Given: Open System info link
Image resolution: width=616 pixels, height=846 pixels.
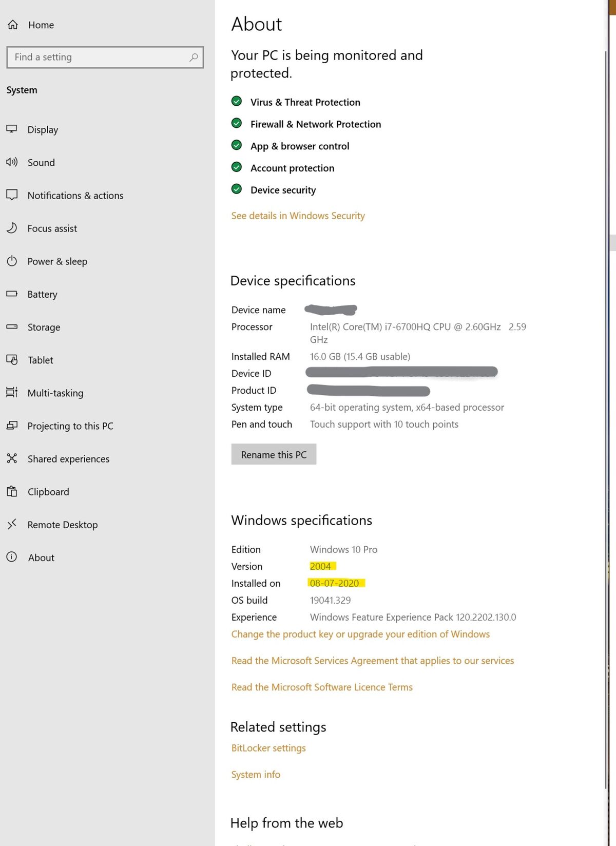Looking at the screenshot, I should (256, 774).
